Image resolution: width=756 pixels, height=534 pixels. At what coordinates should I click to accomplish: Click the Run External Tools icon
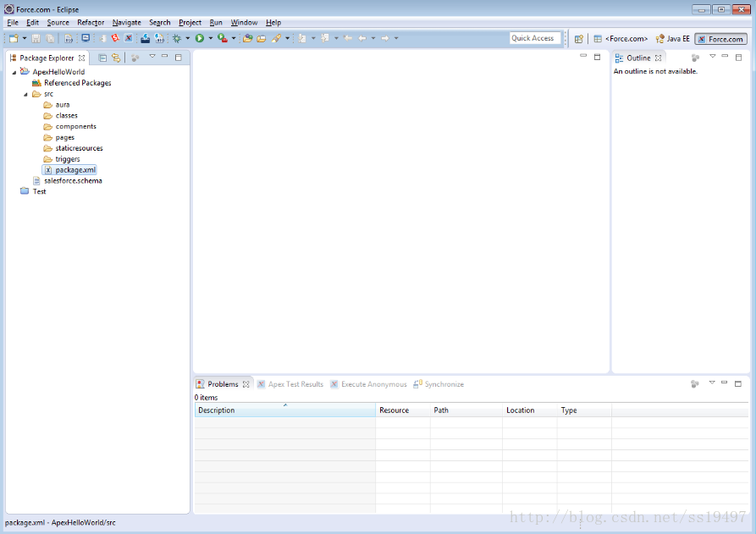[223, 38]
